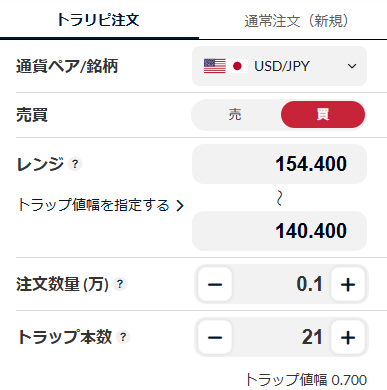Image resolution: width=387 pixels, height=390 pixels.
Task: Decrease order quantity with minus button
Action: coord(215,284)
